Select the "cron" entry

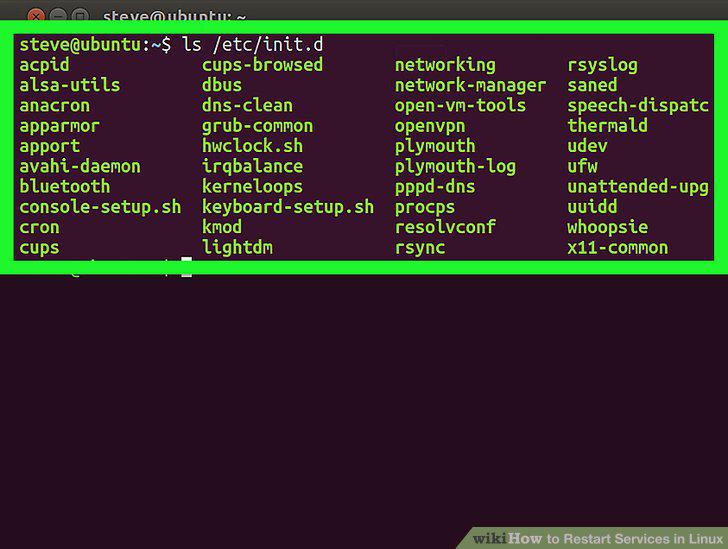pos(39,228)
